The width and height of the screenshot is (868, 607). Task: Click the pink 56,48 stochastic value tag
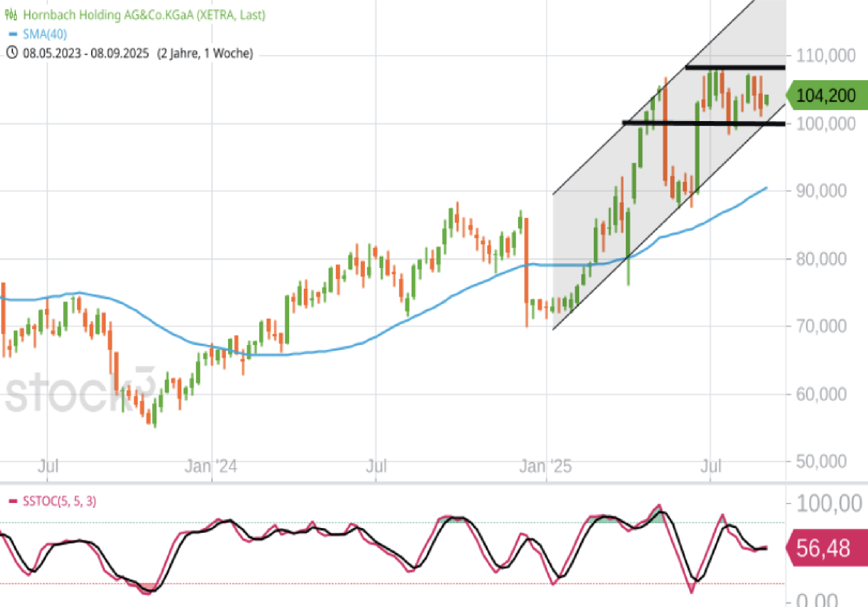(x=827, y=548)
